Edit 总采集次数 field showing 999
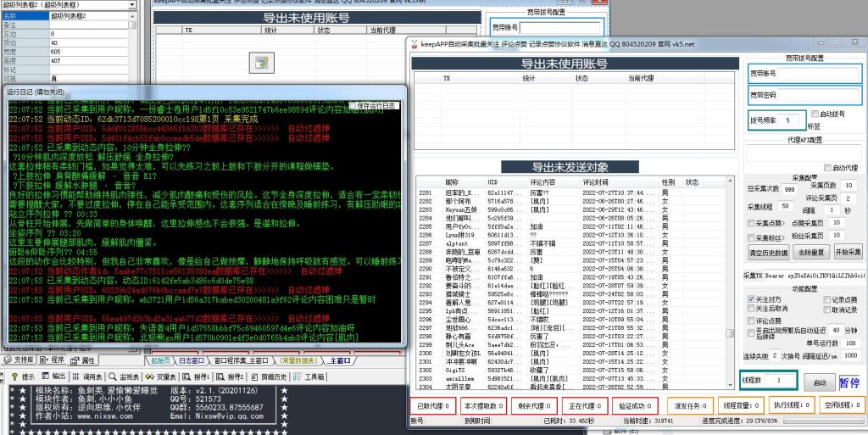Viewport: 868px width, 435px height. tap(789, 189)
